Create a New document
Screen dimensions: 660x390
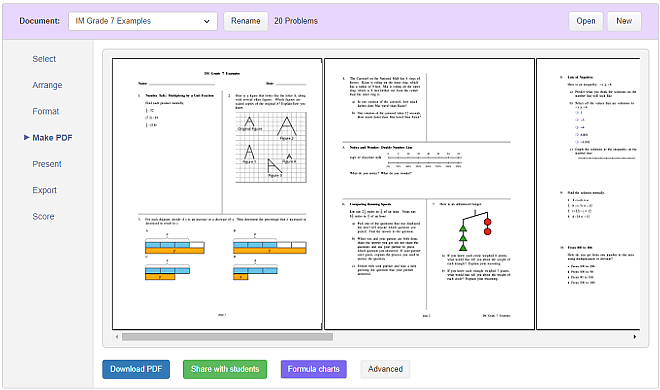pyautogui.click(x=624, y=21)
